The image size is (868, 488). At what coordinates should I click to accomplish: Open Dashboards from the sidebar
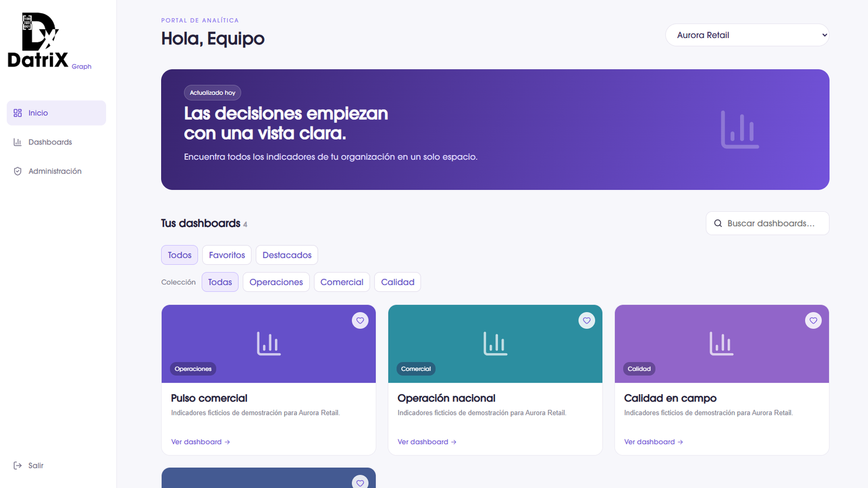[x=56, y=142]
